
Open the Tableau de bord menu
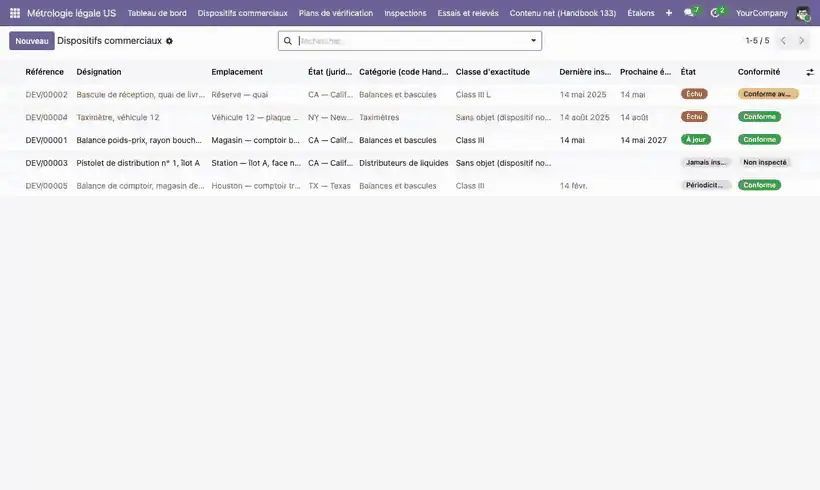(157, 13)
